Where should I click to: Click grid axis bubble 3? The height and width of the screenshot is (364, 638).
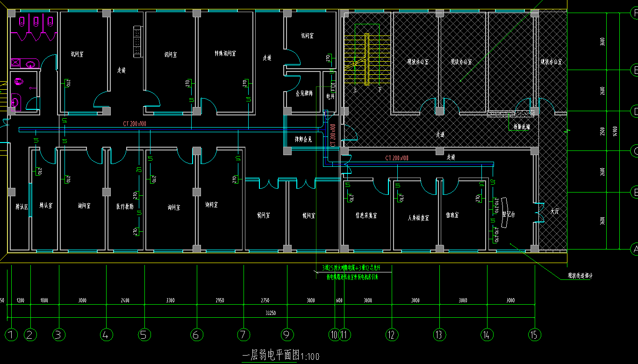point(58,335)
